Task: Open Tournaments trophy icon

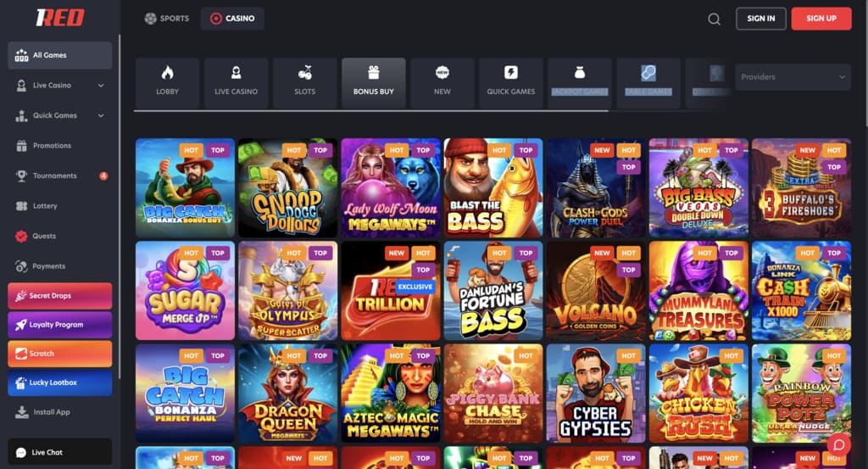Action: pyautogui.click(x=21, y=176)
